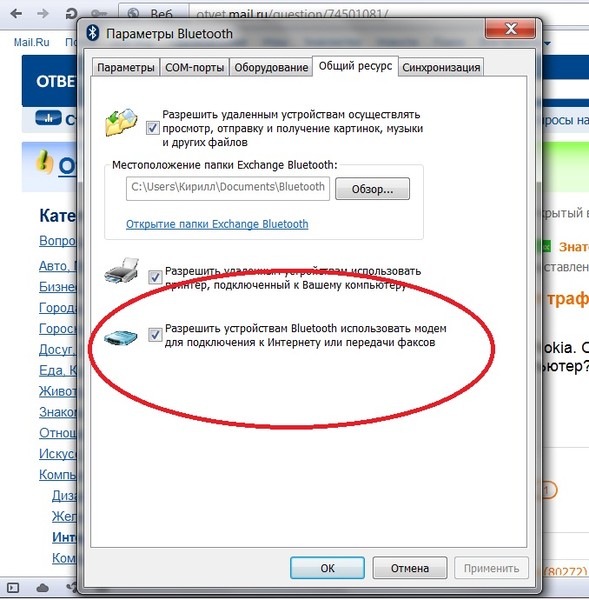Screen dimensions: 589x600
Task: Click the Exchange folder path field
Action: pos(228,188)
